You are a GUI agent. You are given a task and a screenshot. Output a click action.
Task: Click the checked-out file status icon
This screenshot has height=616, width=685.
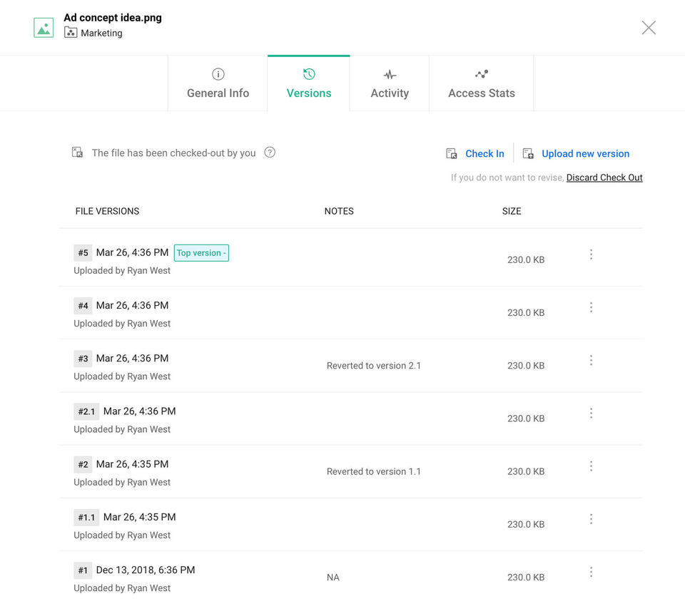point(77,153)
